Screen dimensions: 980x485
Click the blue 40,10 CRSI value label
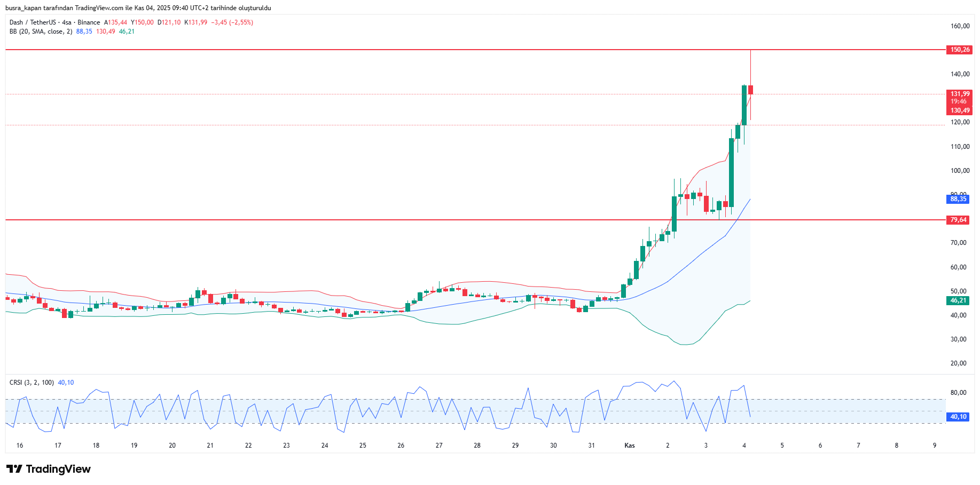[958, 417]
